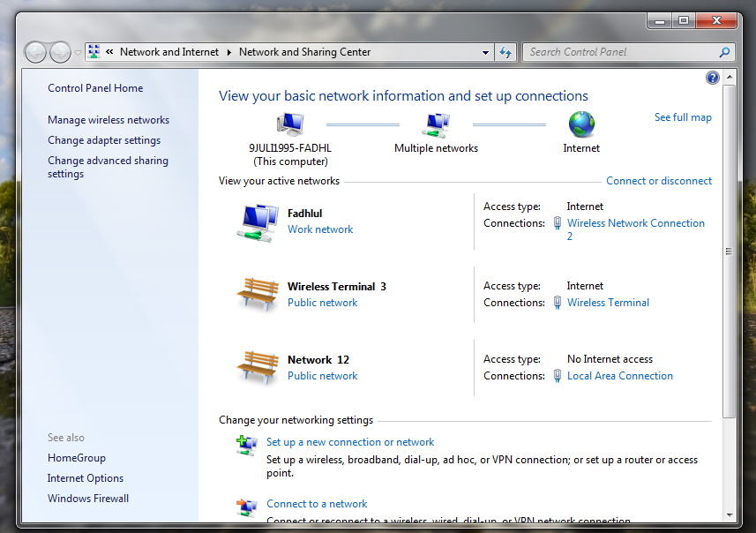756x533 pixels.
Task: Click the Control Panel icon in the address bar
Action: [94, 51]
